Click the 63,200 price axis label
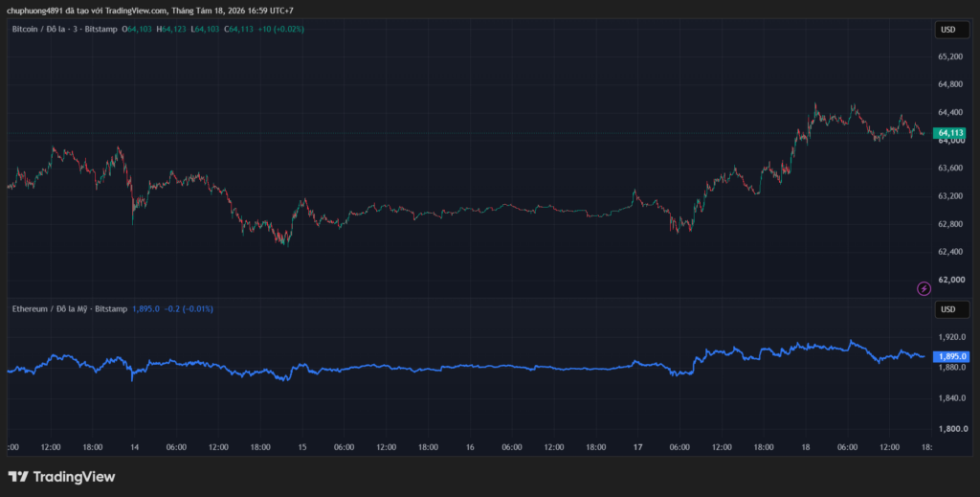The width and height of the screenshot is (980, 497). (950, 196)
